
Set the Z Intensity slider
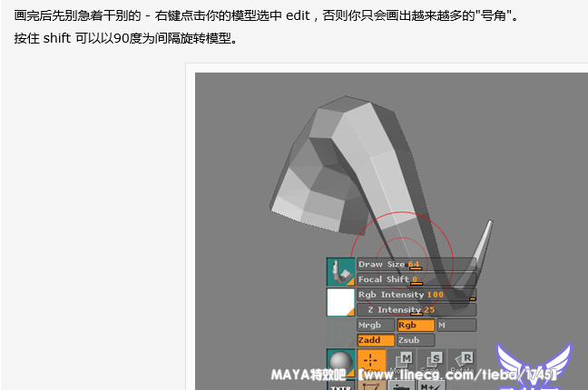(416, 310)
